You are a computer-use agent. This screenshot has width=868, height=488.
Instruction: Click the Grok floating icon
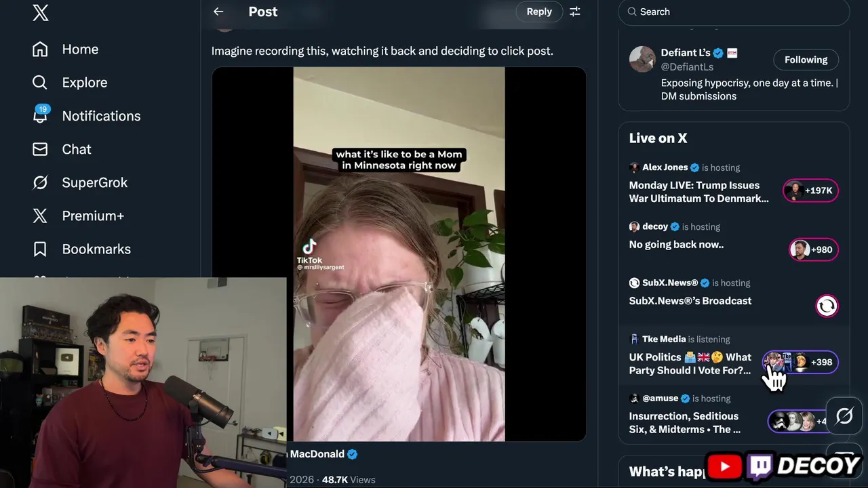[844, 415]
